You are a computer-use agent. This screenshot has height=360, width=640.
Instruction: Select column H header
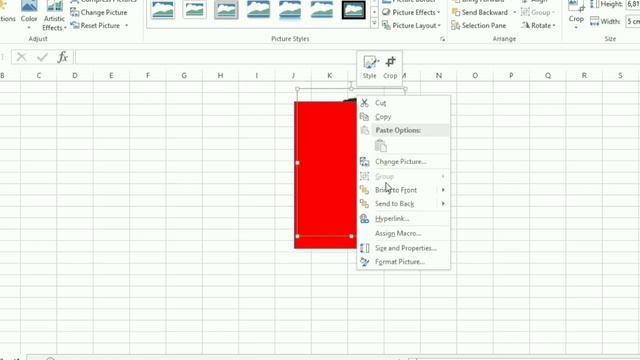[220, 76]
